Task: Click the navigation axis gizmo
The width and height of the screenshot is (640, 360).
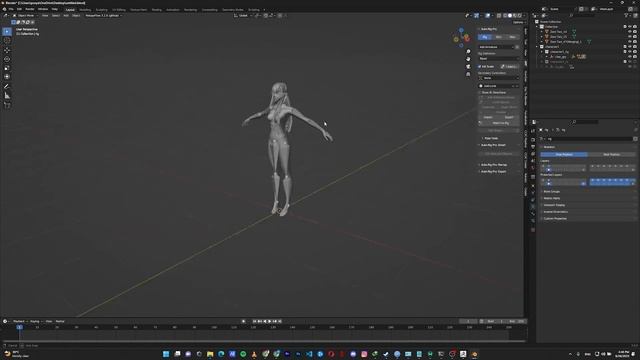Action: coord(462,38)
